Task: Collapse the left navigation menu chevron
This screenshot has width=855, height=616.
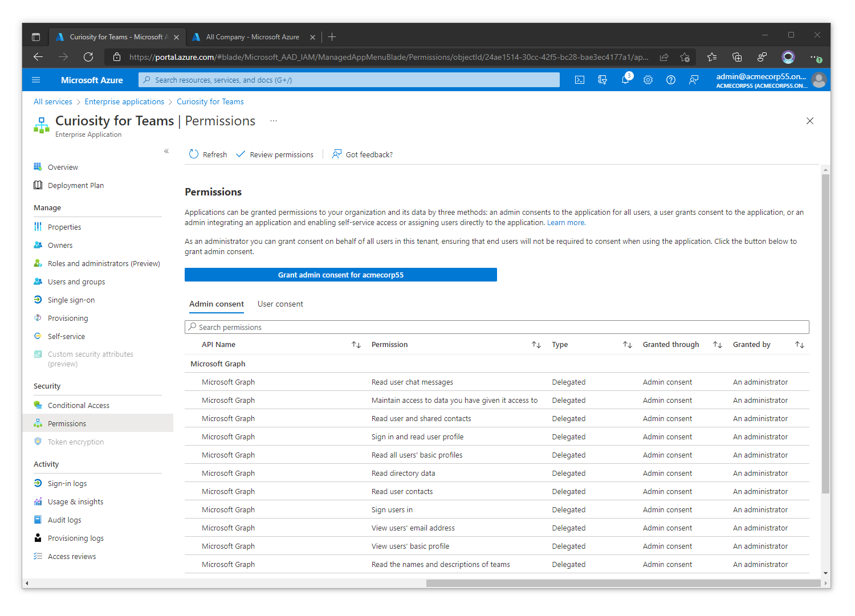Action: [166, 151]
